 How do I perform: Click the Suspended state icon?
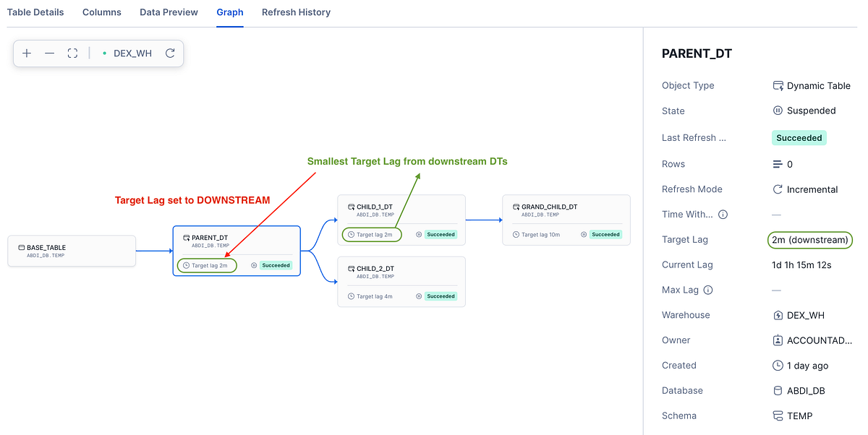click(x=778, y=111)
